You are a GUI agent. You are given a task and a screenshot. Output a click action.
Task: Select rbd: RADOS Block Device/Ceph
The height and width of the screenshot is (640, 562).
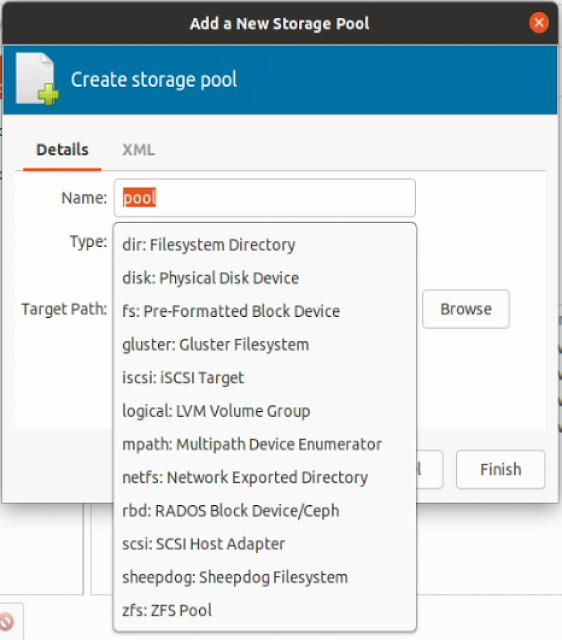click(264, 511)
